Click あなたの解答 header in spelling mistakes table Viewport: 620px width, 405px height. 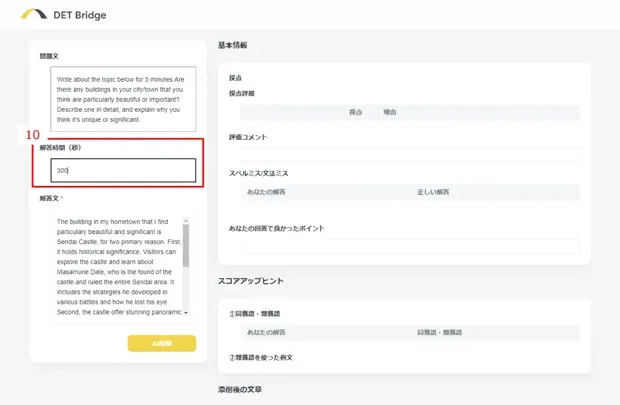pyautogui.click(x=266, y=192)
